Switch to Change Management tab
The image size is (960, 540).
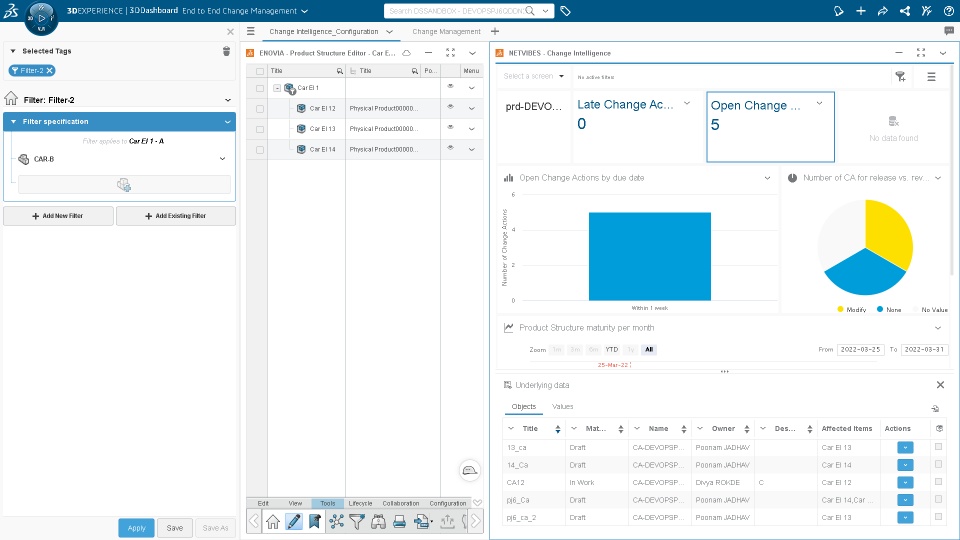(446, 31)
